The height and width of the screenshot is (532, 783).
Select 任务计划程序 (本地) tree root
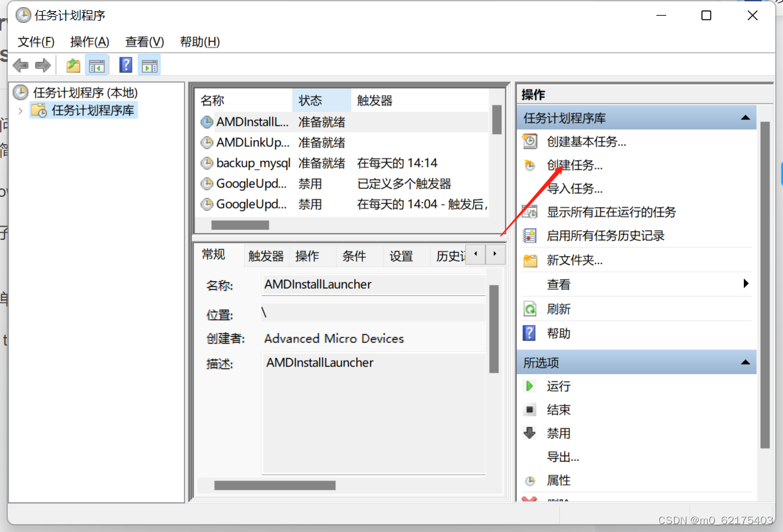[x=85, y=93]
